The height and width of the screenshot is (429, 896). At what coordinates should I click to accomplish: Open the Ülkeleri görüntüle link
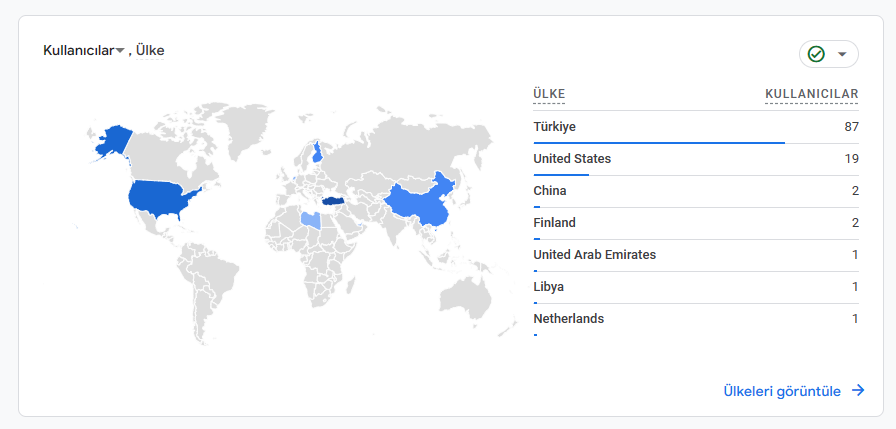tap(782, 391)
